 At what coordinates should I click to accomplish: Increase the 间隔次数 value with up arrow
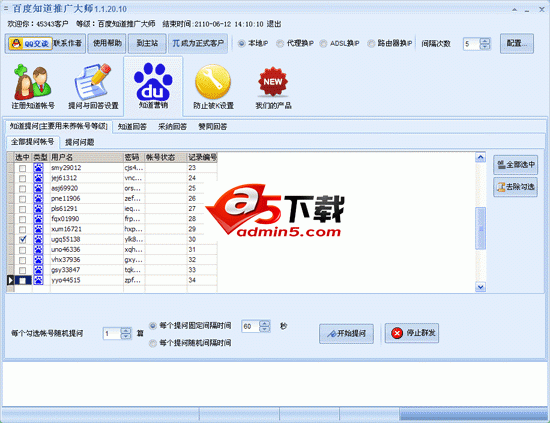click(x=485, y=41)
